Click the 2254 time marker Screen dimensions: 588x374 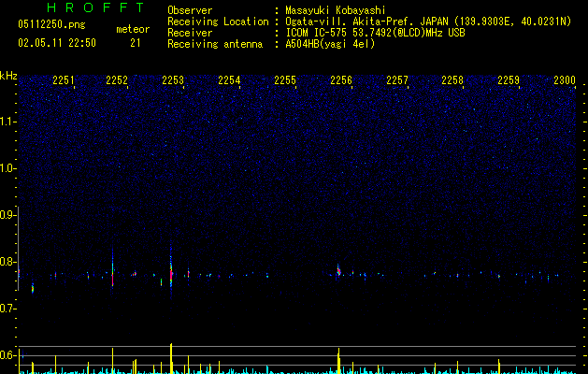[x=229, y=80]
